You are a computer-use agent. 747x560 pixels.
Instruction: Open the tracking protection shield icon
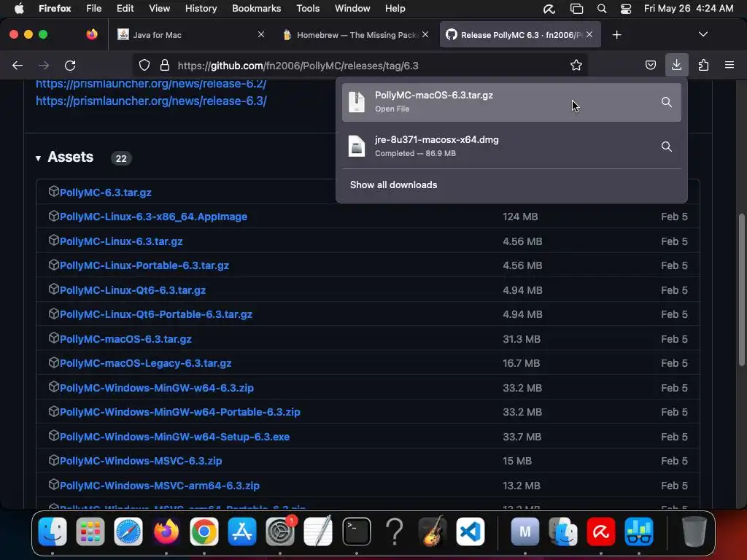(x=144, y=65)
